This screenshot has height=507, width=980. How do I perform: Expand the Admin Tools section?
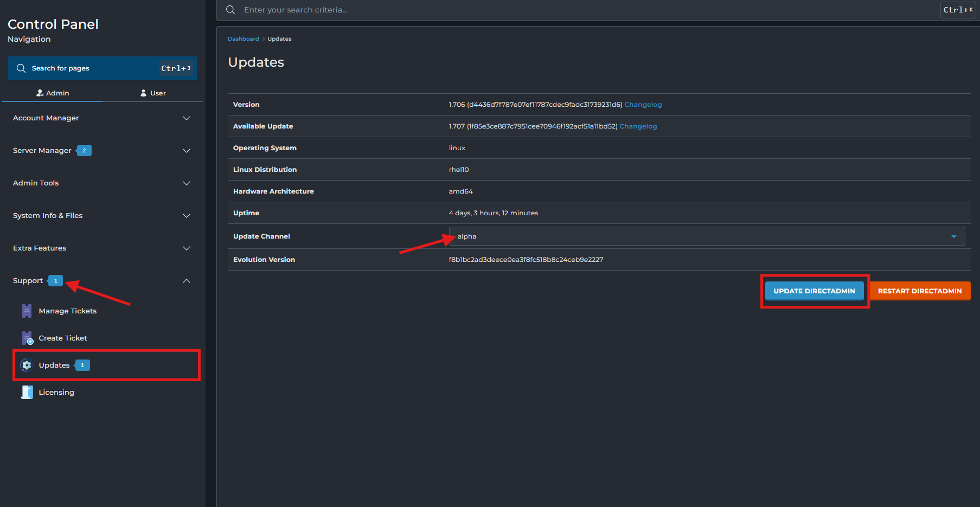(103, 183)
